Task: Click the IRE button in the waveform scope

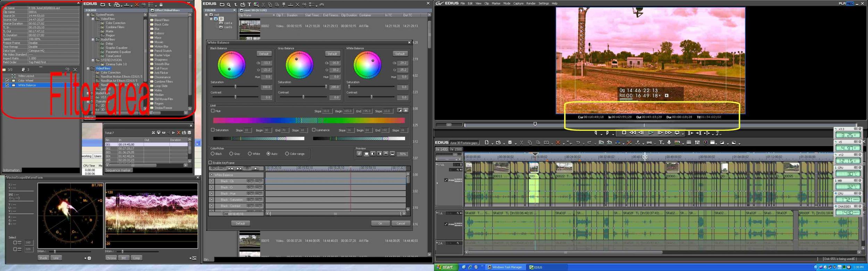Action: tap(124, 258)
